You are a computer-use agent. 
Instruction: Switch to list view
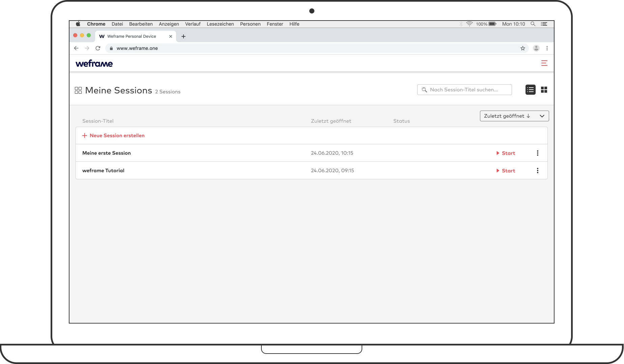click(530, 90)
